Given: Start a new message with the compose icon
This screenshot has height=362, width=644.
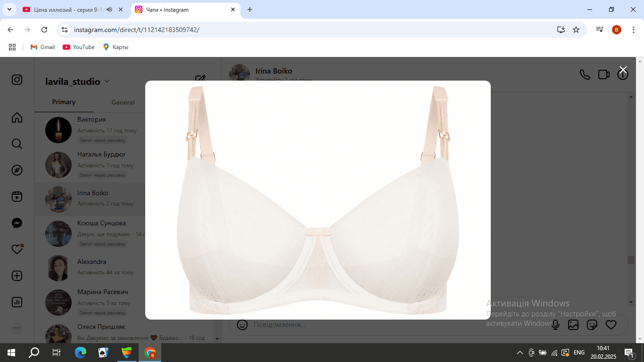Looking at the screenshot, I should point(200,80).
